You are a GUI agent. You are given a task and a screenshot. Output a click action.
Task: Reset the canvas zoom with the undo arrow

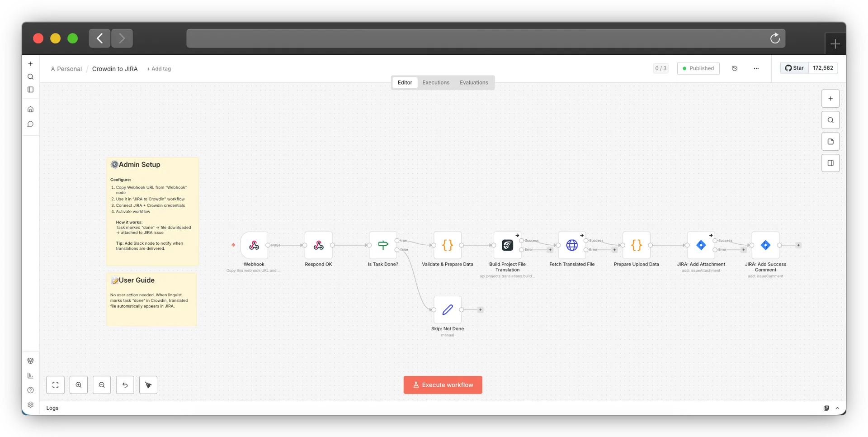coord(125,385)
